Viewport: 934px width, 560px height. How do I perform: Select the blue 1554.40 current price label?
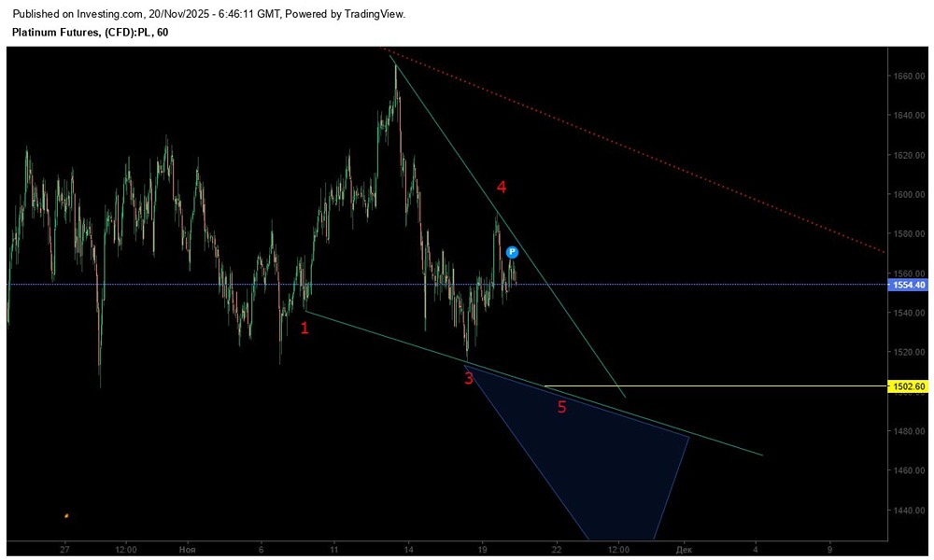click(909, 285)
